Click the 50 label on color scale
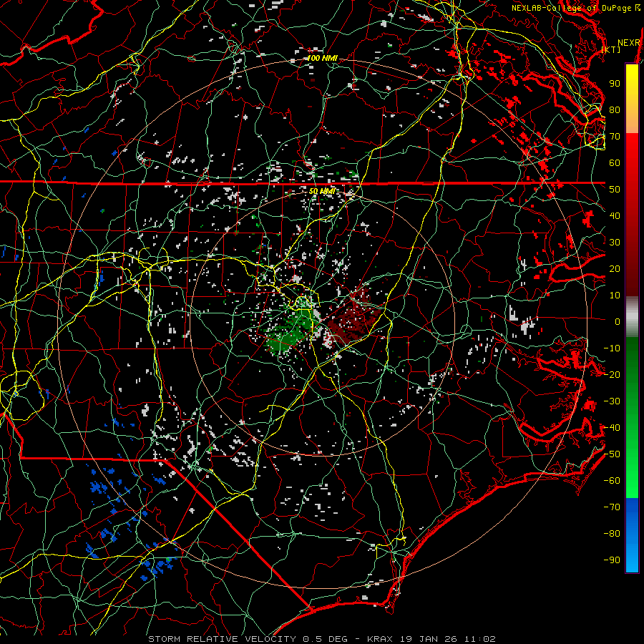 [615, 190]
